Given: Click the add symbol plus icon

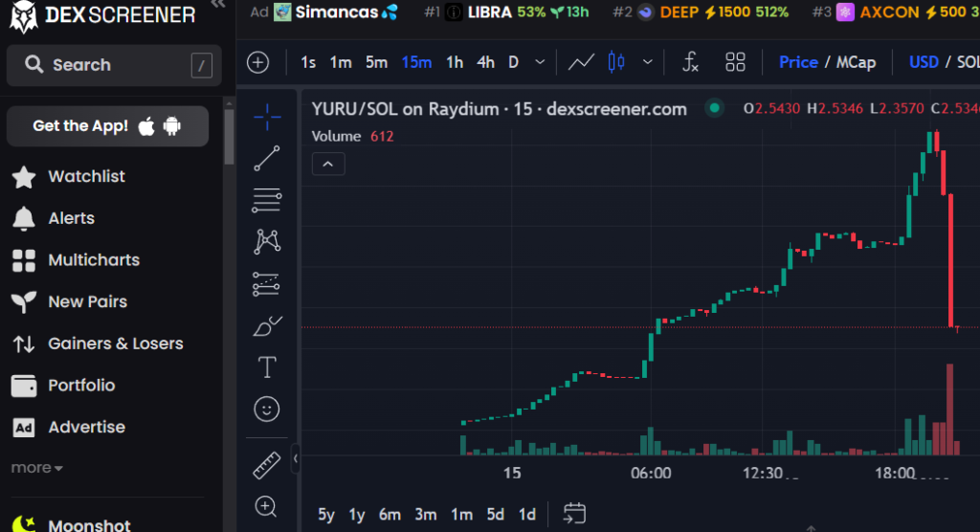Looking at the screenshot, I should (258, 62).
